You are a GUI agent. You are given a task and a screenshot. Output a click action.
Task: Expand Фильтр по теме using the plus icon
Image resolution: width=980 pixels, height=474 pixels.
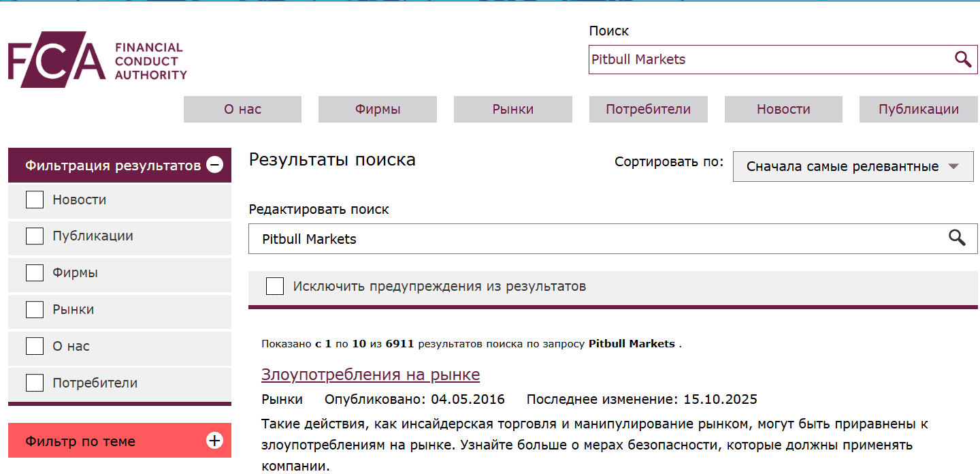tap(214, 441)
